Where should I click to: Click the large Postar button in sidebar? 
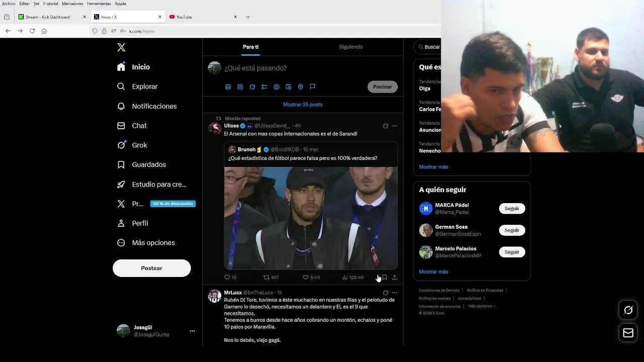click(x=151, y=268)
